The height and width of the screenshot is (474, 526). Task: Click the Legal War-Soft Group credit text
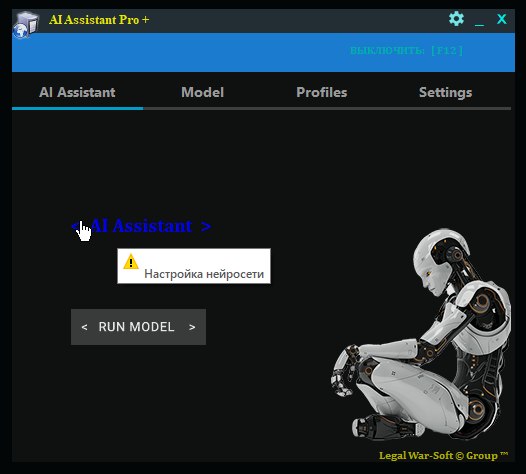(443, 455)
